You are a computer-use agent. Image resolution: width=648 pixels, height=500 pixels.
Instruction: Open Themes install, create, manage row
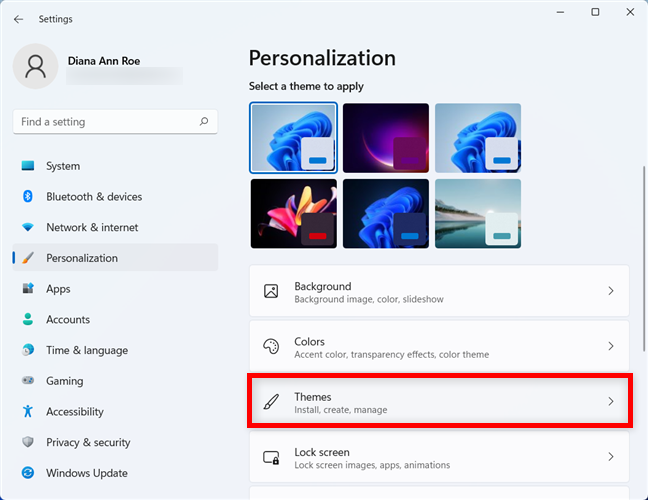coord(439,401)
